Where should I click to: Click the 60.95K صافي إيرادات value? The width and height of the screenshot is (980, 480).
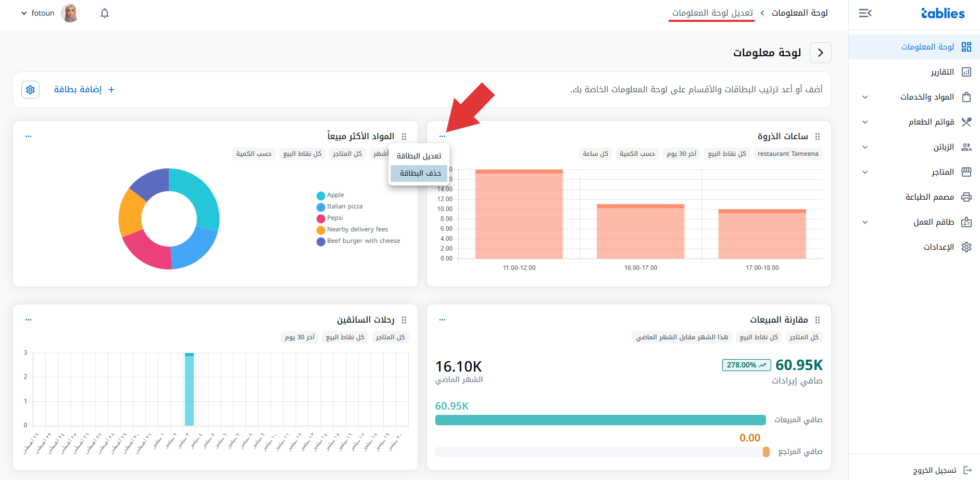point(799,365)
